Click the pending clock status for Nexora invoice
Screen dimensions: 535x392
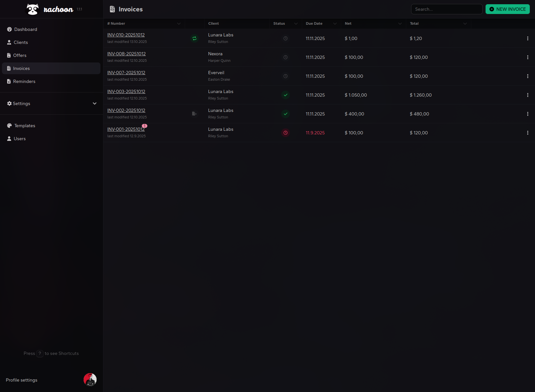point(285,57)
